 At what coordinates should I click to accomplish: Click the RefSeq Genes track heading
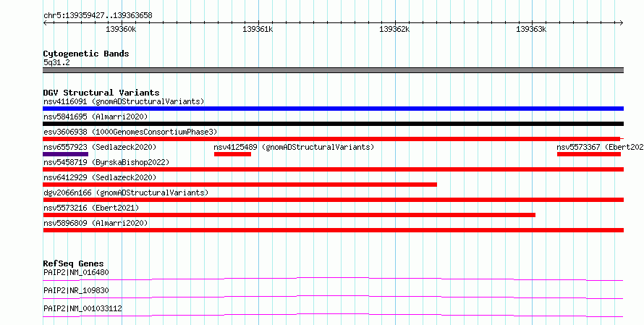(x=74, y=263)
